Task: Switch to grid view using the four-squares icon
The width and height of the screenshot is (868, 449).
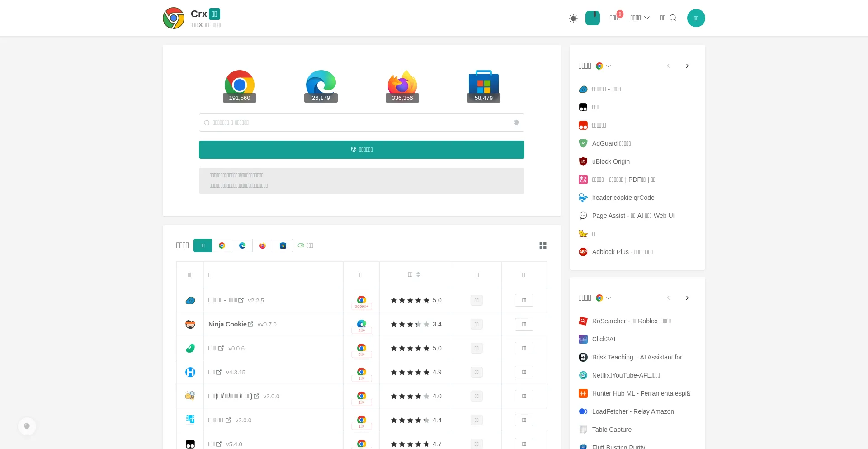Action: (x=543, y=246)
